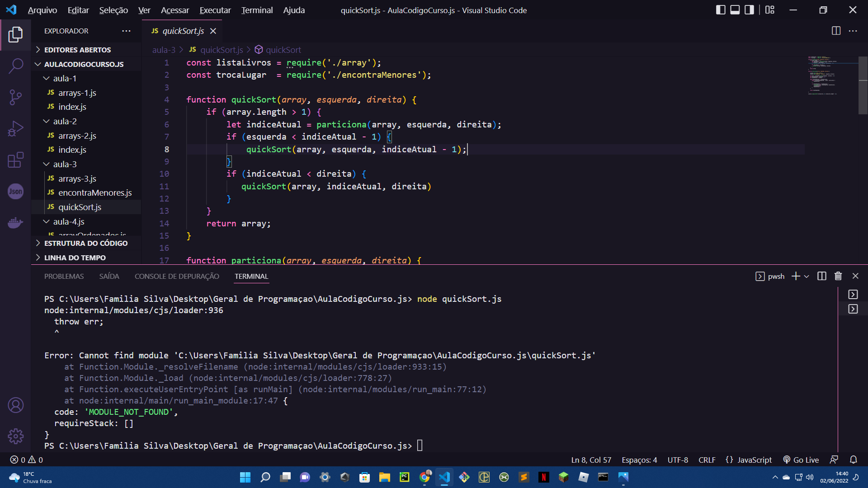Open the Explorer view in activity bar
This screenshot has width=868, height=488.
[15, 34]
